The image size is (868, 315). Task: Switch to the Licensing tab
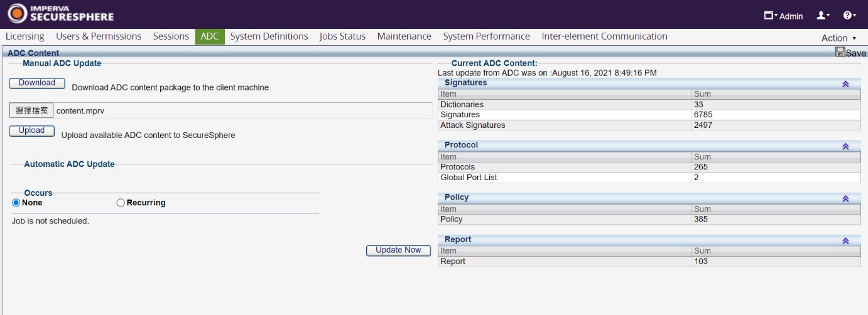(25, 36)
